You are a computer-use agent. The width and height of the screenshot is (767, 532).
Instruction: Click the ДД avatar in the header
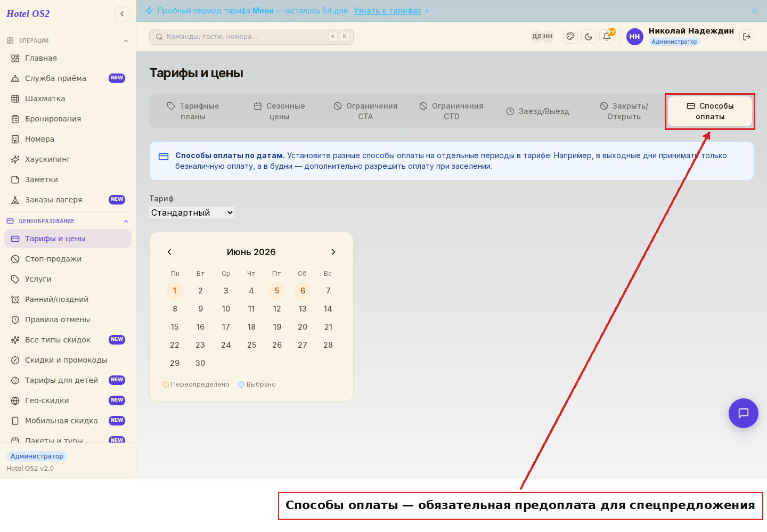tap(536, 37)
